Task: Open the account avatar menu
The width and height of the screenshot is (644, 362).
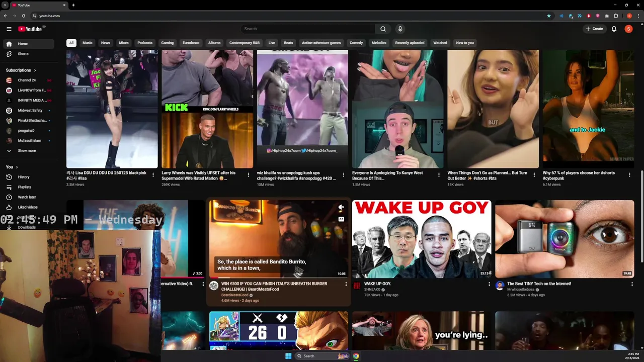Action: pyautogui.click(x=628, y=29)
